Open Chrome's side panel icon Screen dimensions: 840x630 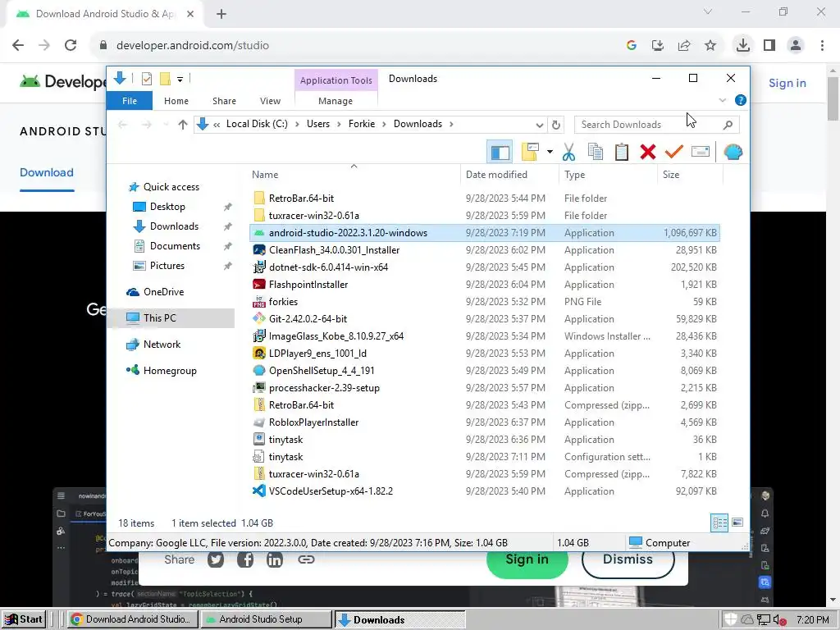coord(769,46)
